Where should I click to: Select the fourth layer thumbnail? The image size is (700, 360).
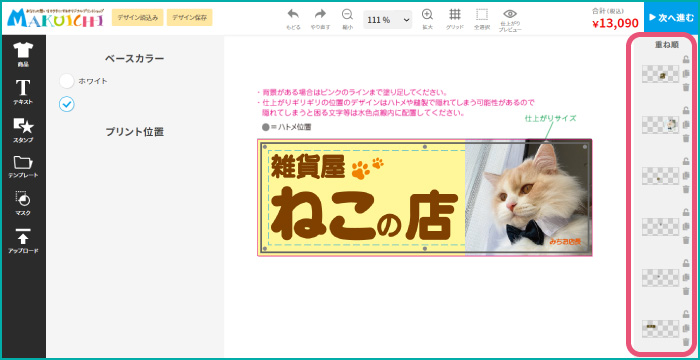pos(660,227)
